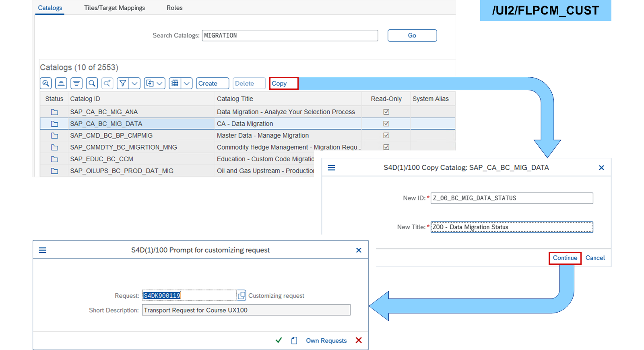Image resolution: width=644 pixels, height=350 pixels.
Task: Click Continue in Copy Catalog dialog
Action: click(x=565, y=258)
